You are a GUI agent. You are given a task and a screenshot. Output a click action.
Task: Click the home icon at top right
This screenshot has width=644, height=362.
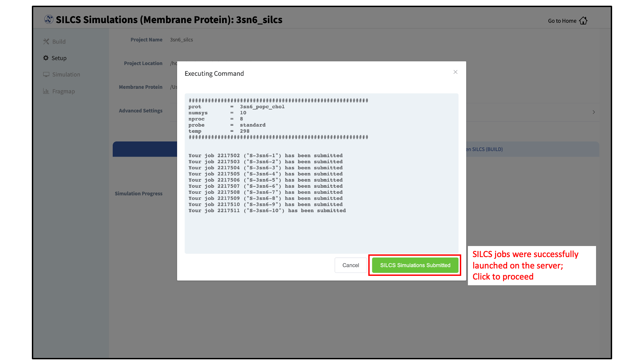[583, 20]
